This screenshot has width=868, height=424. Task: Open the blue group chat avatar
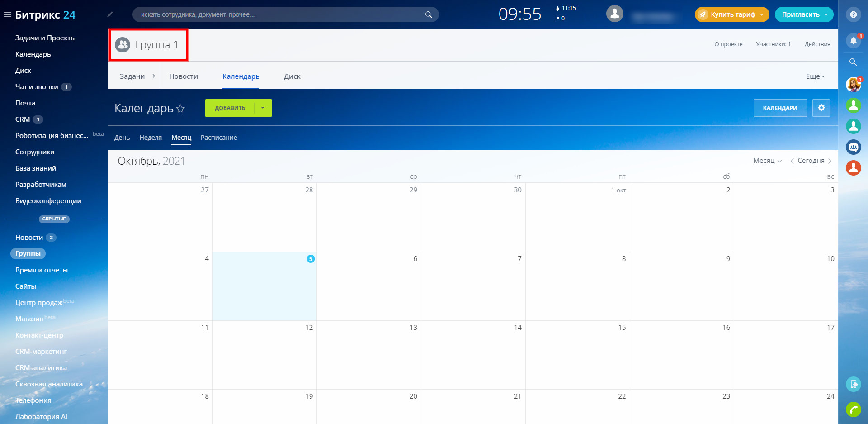(853, 147)
